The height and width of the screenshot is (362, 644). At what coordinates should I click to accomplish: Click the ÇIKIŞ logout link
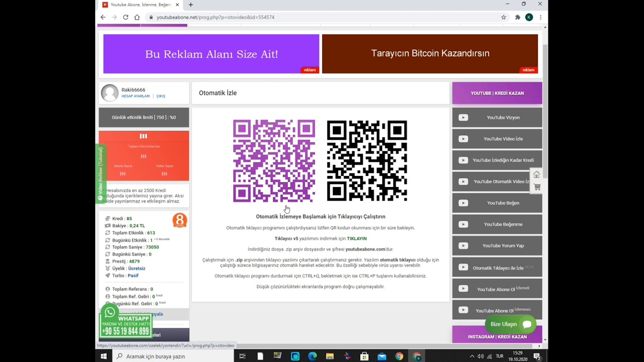(160, 96)
